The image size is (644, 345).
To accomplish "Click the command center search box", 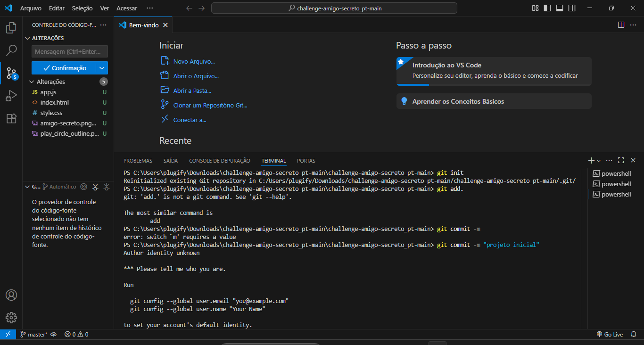I will click(x=334, y=8).
